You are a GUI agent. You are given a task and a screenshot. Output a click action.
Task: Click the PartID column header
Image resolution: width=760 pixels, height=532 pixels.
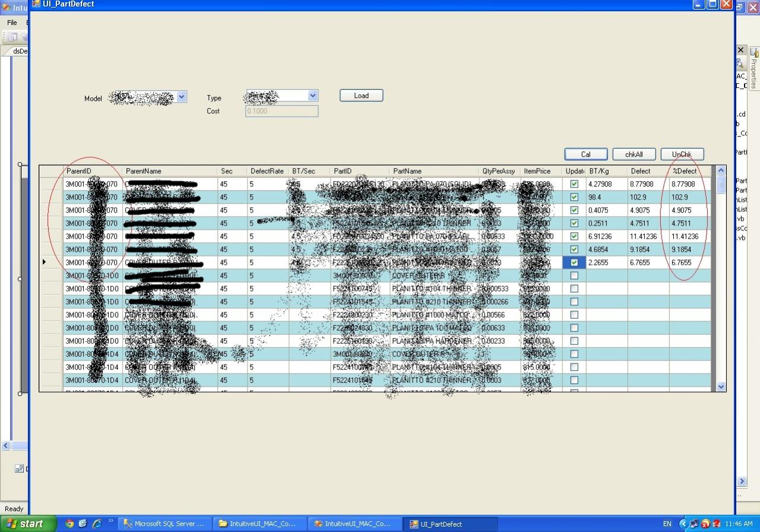click(x=360, y=171)
